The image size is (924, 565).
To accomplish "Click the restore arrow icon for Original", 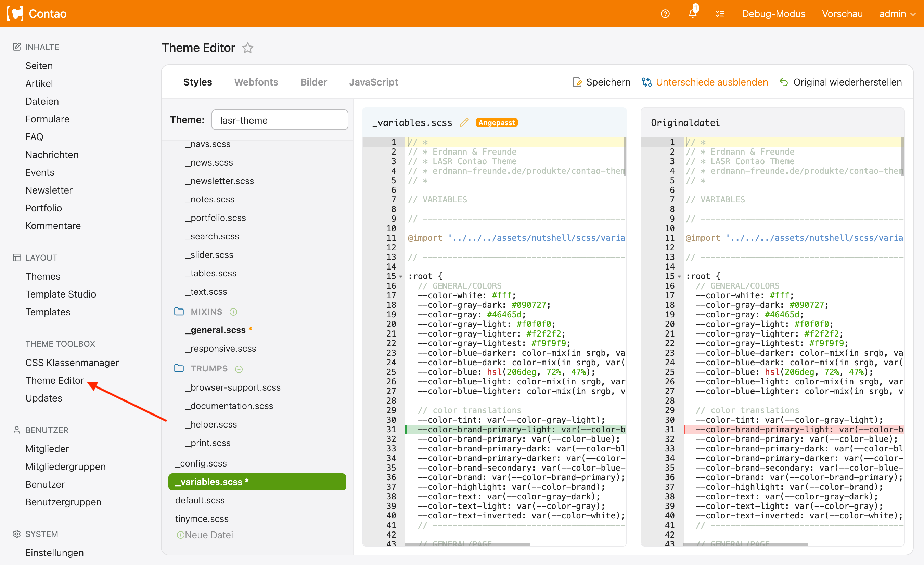I will 784,82.
